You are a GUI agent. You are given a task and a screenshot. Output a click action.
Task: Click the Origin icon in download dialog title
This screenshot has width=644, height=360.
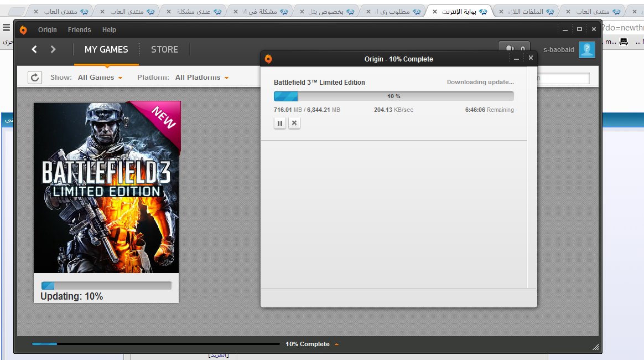pos(268,59)
